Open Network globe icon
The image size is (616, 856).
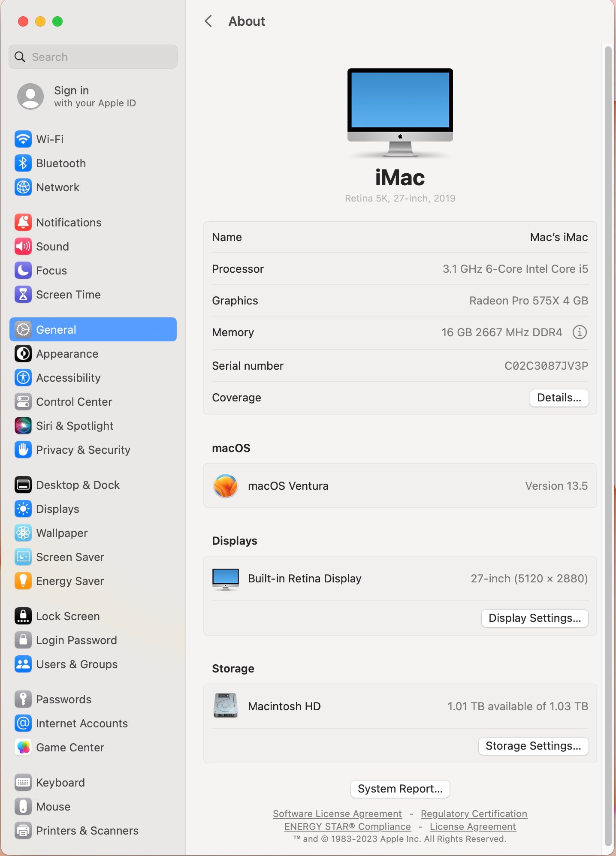point(23,187)
